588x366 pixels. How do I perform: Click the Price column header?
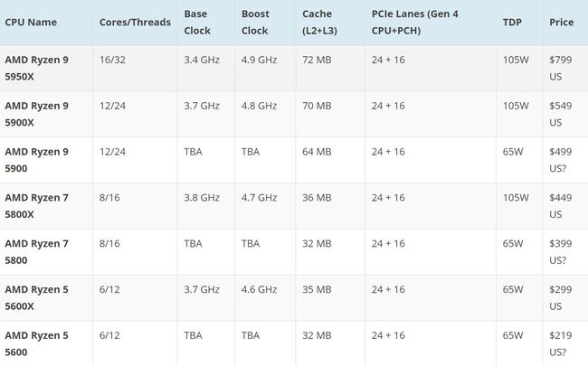tap(562, 22)
